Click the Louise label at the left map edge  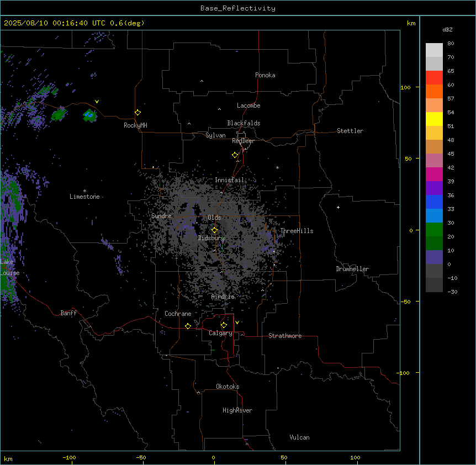[10, 273]
